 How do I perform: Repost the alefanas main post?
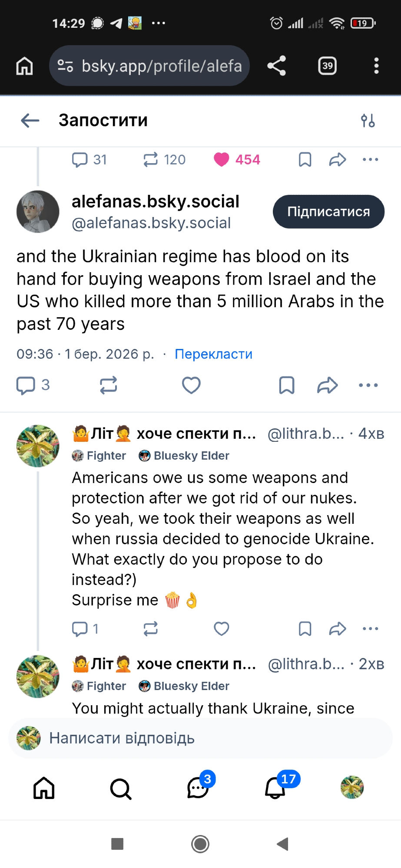[108, 385]
